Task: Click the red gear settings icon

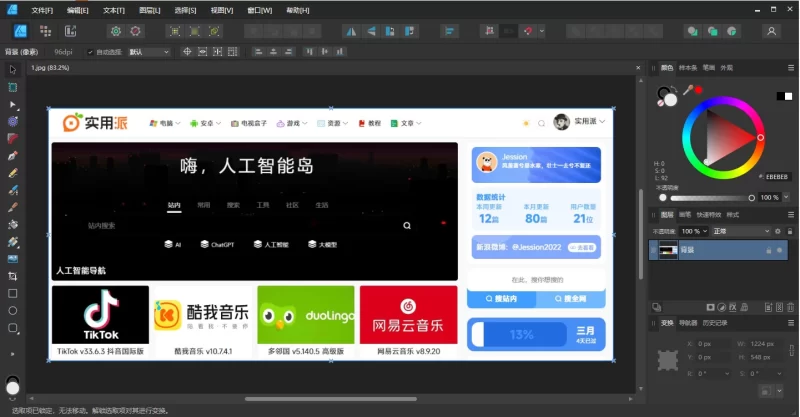Action: (135, 31)
